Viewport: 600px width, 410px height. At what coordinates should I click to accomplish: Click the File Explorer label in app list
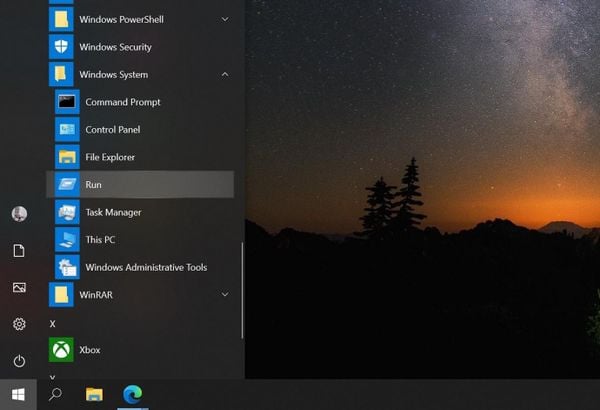point(110,157)
